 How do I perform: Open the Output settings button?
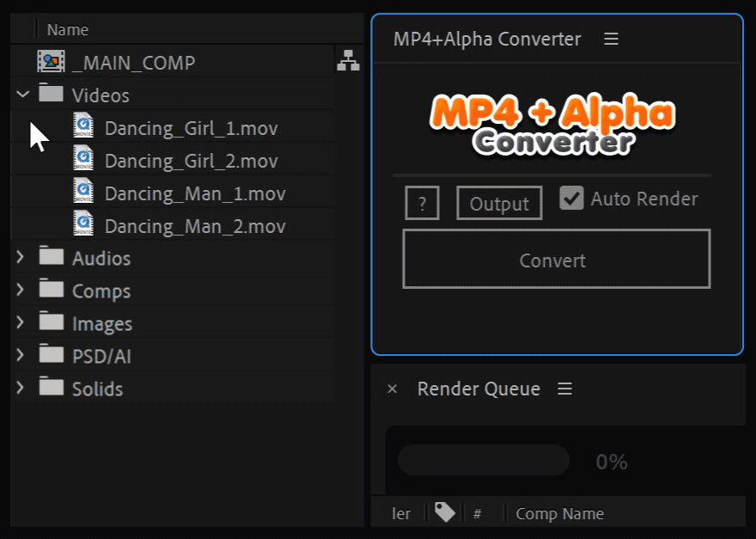pyautogui.click(x=498, y=203)
